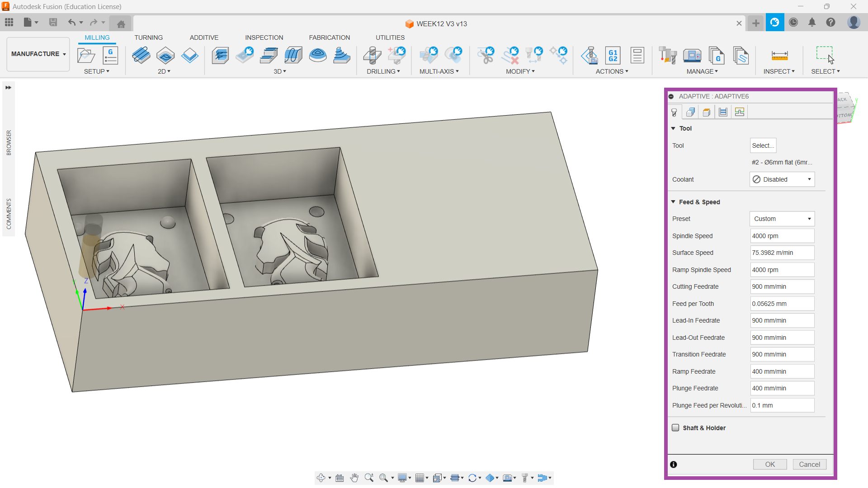
Task: Click the tool Select... button
Action: pos(763,145)
